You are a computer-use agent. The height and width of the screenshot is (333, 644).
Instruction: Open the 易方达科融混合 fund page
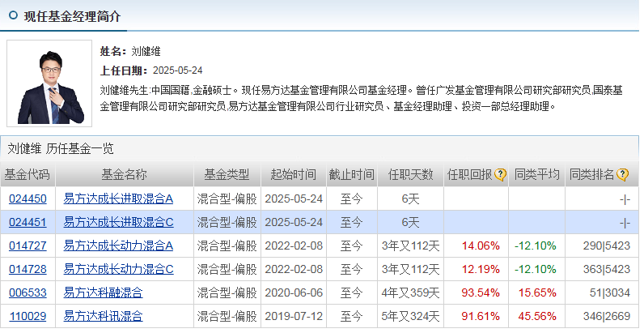(103, 292)
